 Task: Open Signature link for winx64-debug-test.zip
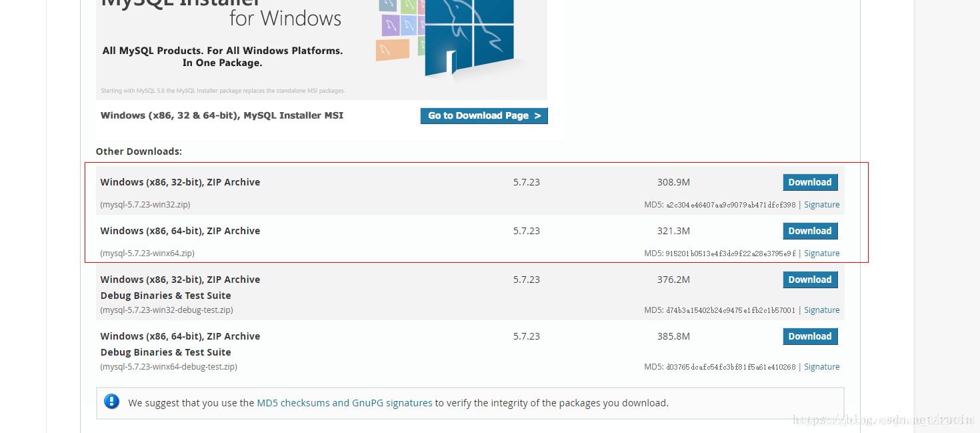pyautogui.click(x=821, y=367)
